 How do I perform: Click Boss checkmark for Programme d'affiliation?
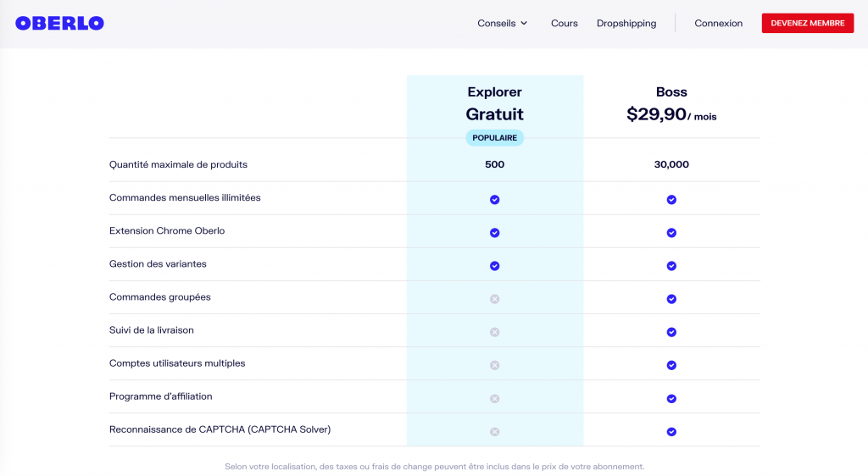(x=671, y=399)
